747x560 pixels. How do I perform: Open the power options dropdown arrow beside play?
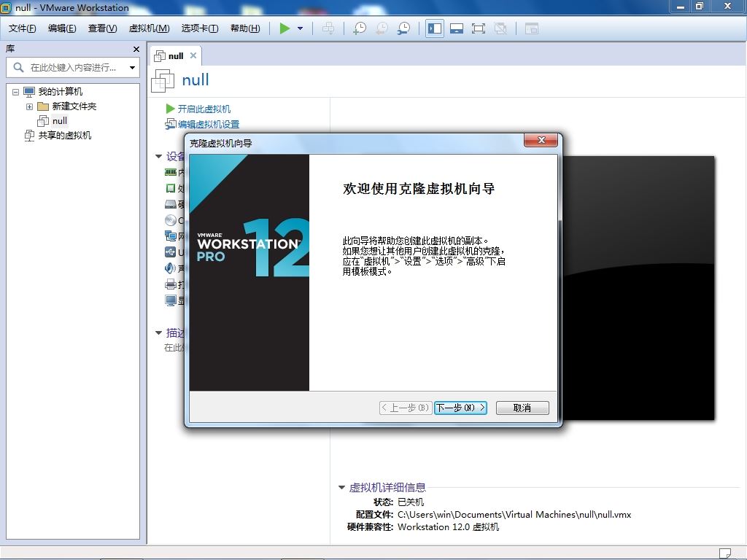pos(300,28)
